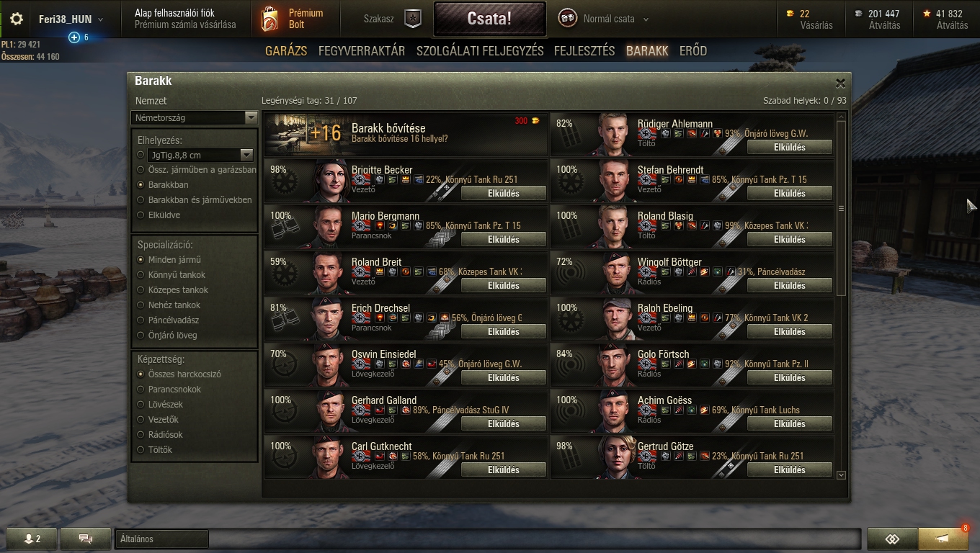The height and width of the screenshot is (553, 980).
Task: Click the Csata! battle button
Action: click(490, 19)
